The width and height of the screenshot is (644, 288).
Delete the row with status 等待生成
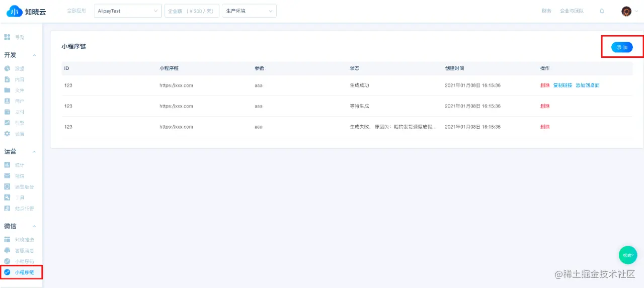[545, 106]
